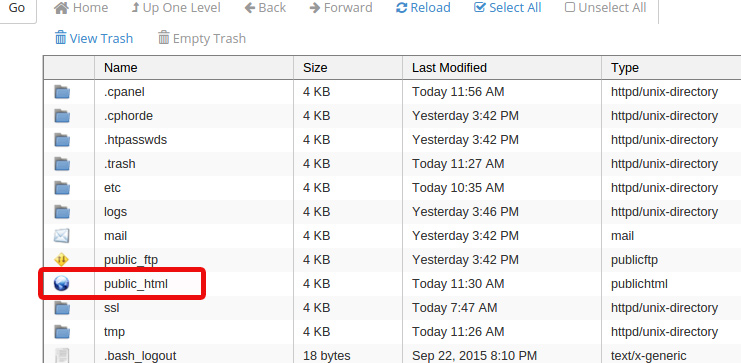Click the Reload button
The height and width of the screenshot is (363, 741).
tap(423, 8)
